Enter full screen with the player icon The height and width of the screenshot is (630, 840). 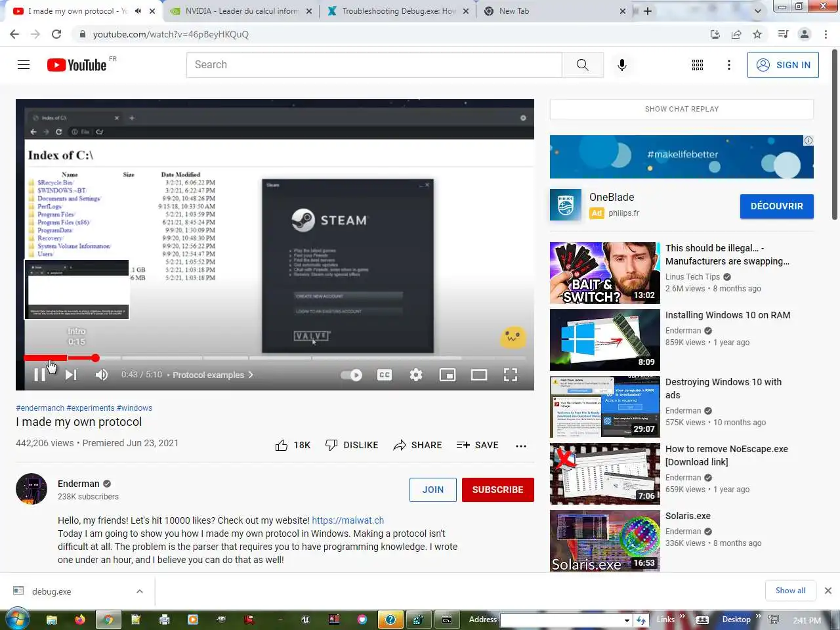click(x=511, y=375)
